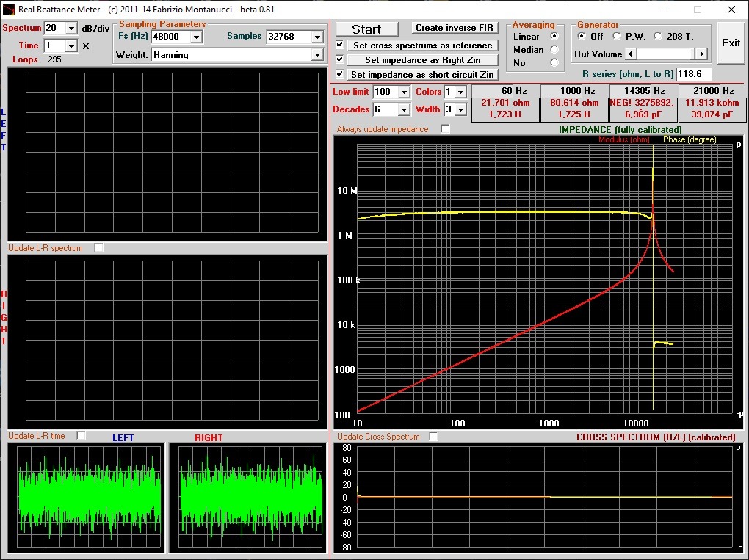
Task: Enable Update L-R time checkbox
Action: click(x=82, y=435)
